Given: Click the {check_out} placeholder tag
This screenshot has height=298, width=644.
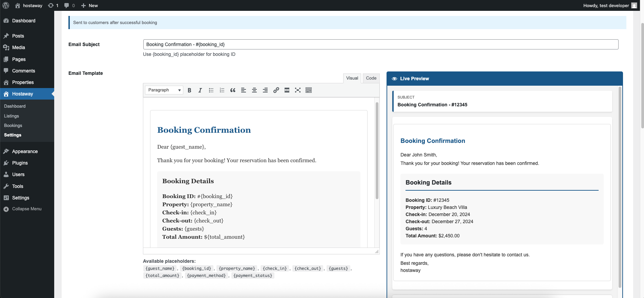Looking at the screenshot, I should tap(308, 269).
